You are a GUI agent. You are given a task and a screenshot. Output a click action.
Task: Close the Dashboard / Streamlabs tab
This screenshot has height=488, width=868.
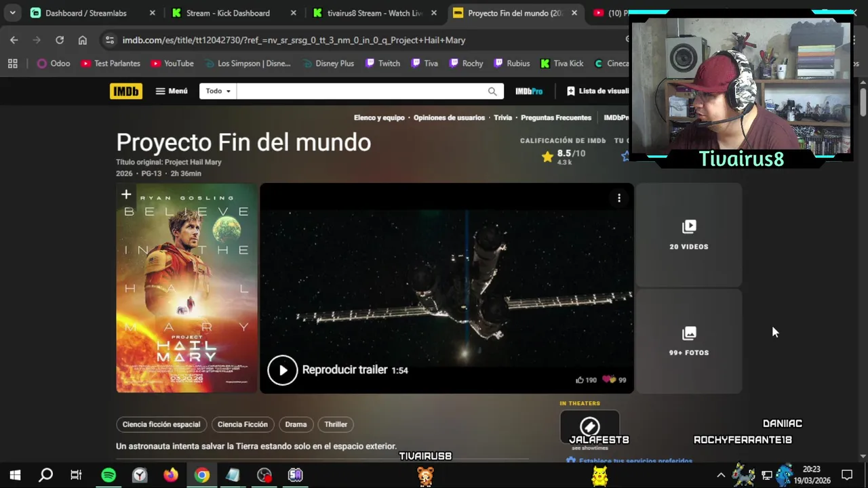152,13
